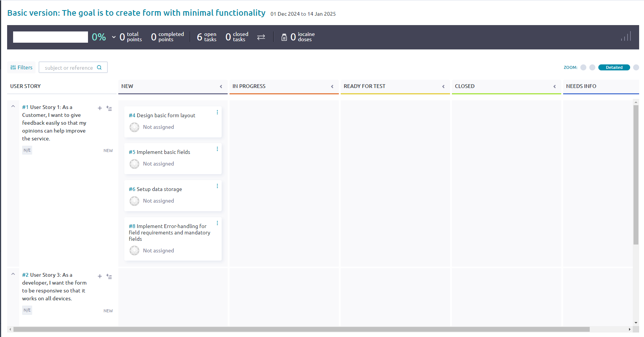
Task: Open options menu for task #8
Action: (x=217, y=223)
